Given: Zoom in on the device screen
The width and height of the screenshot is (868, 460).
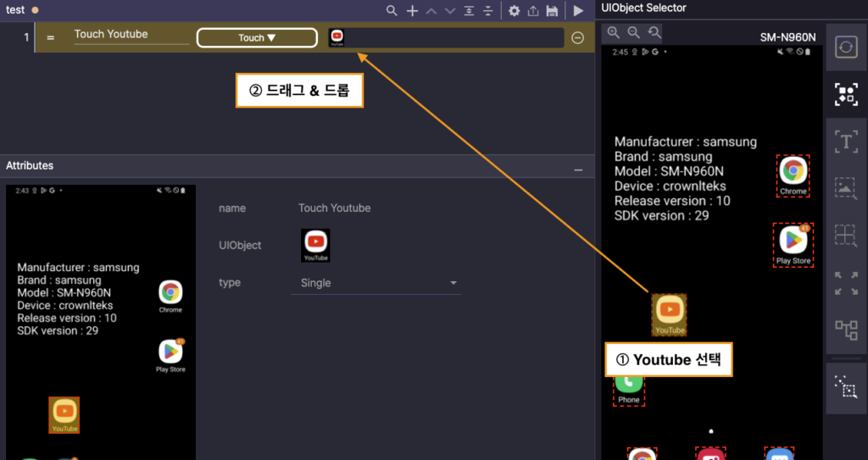Looking at the screenshot, I should 614,32.
